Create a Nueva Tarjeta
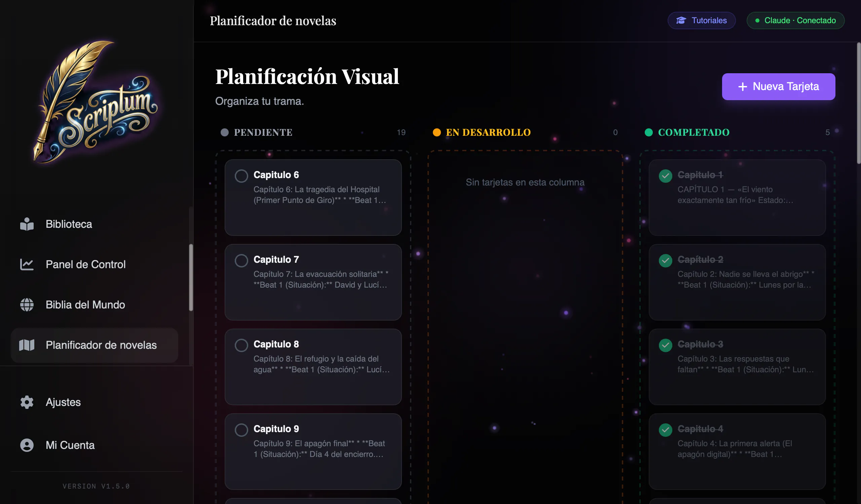Screen dimensions: 861x504 [778, 87]
